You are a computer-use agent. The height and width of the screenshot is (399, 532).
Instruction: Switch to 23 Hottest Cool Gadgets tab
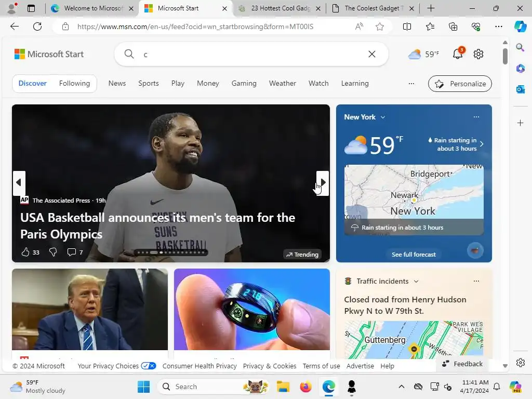pos(280,8)
